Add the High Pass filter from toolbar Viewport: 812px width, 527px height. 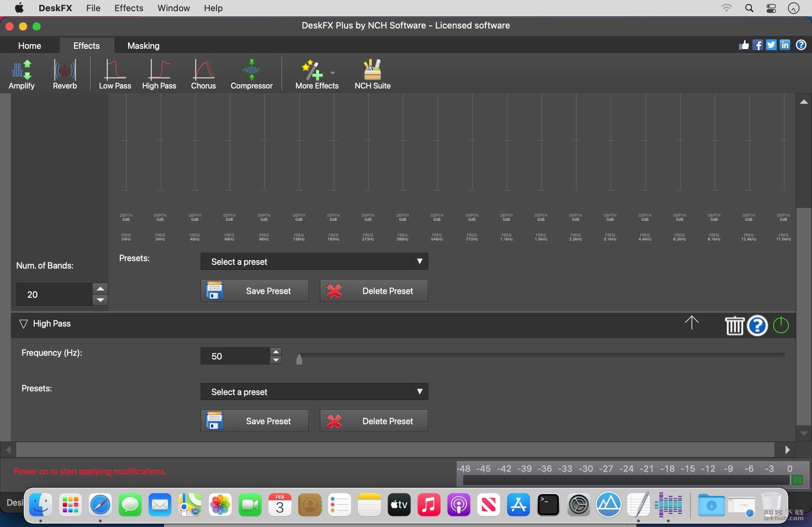[x=159, y=74]
